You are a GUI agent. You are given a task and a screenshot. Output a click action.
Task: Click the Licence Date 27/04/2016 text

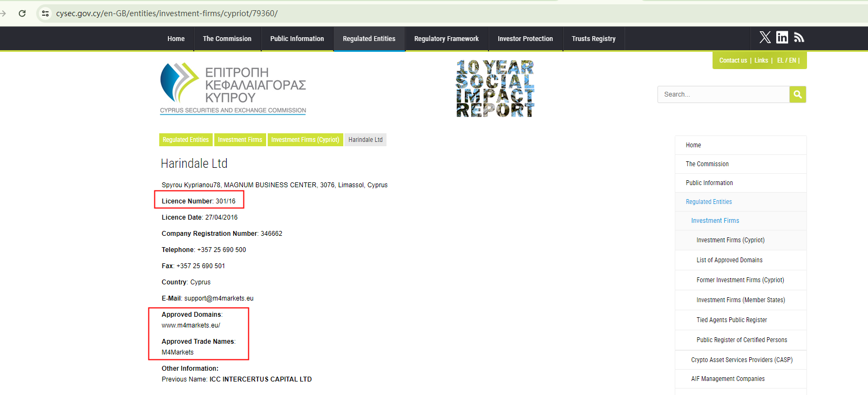(x=200, y=217)
